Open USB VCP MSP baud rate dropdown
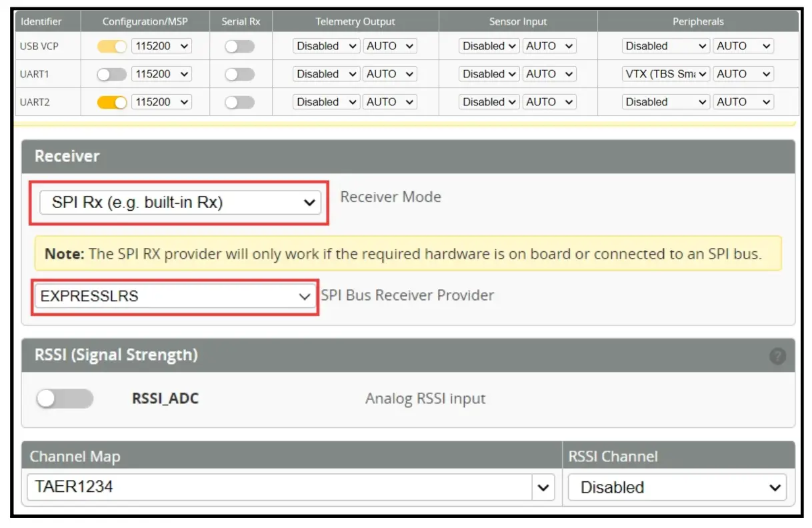812x528 pixels. tap(161, 47)
